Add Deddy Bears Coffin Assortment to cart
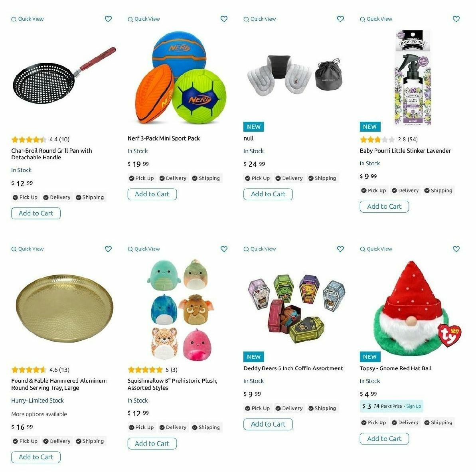 point(268,425)
